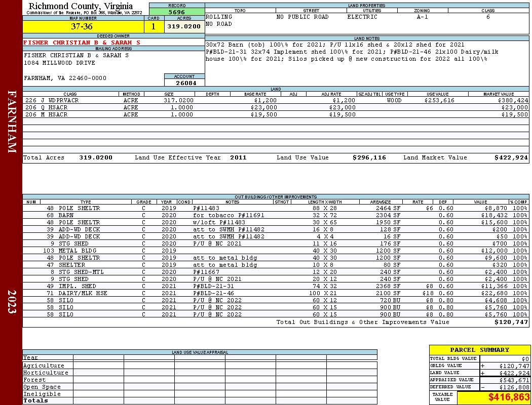Click the PARCEL SUMMARY header
Viewport: 532px width, 405px height.
pyautogui.click(x=479, y=350)
